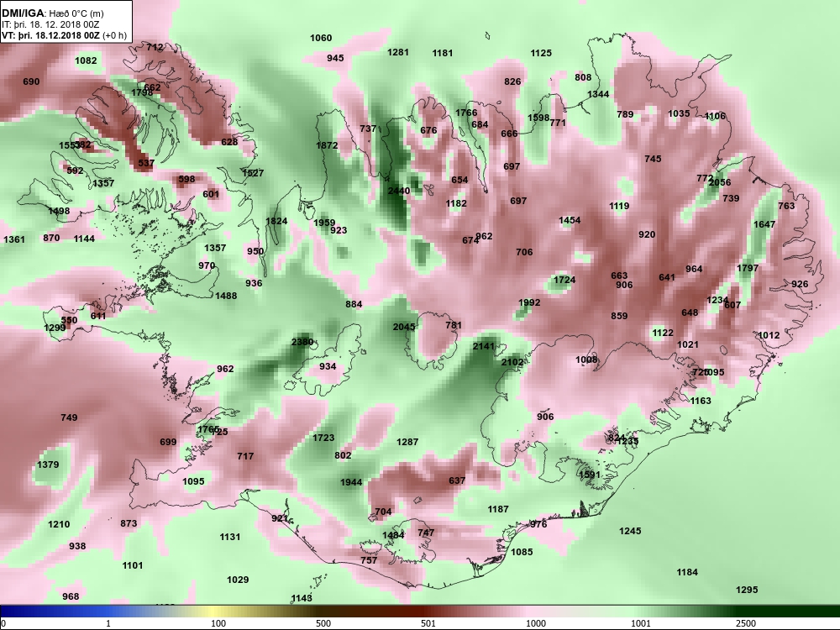The height and width of the screenshot is (630, 840).
Task: Click the map value 2045
Action: (404, 327)
